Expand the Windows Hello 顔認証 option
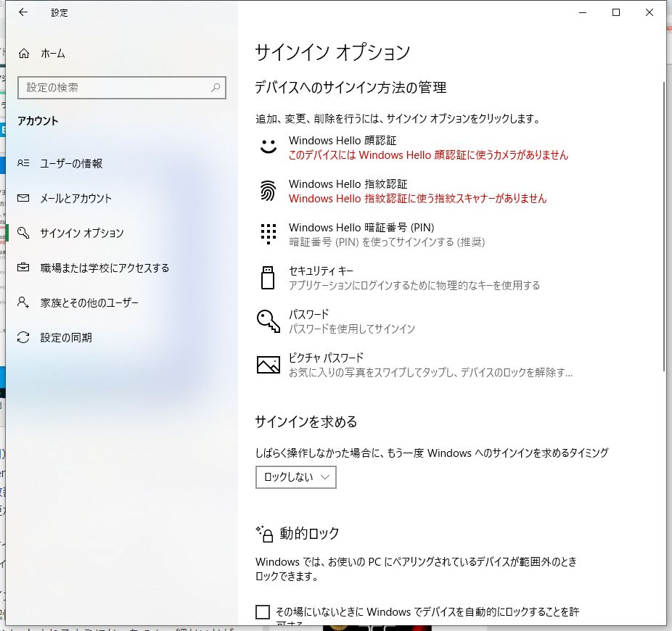Screen dimensions: 672x631 414,147
